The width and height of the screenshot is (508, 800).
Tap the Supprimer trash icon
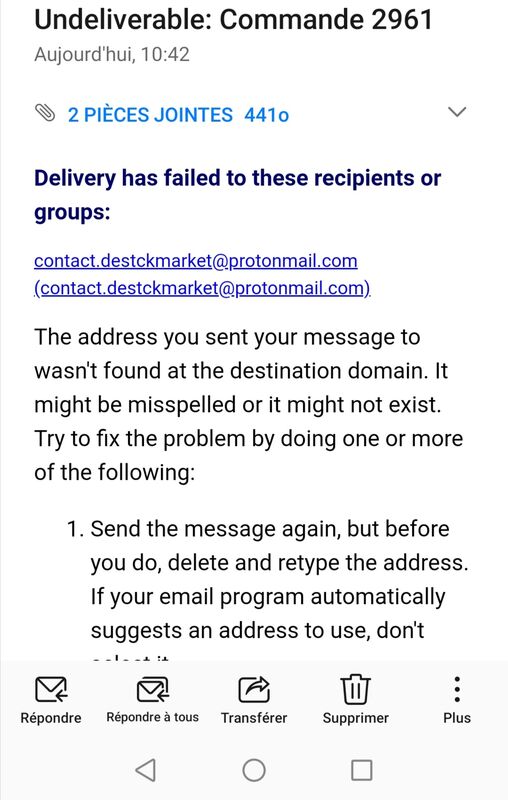(x=355, y=689)
